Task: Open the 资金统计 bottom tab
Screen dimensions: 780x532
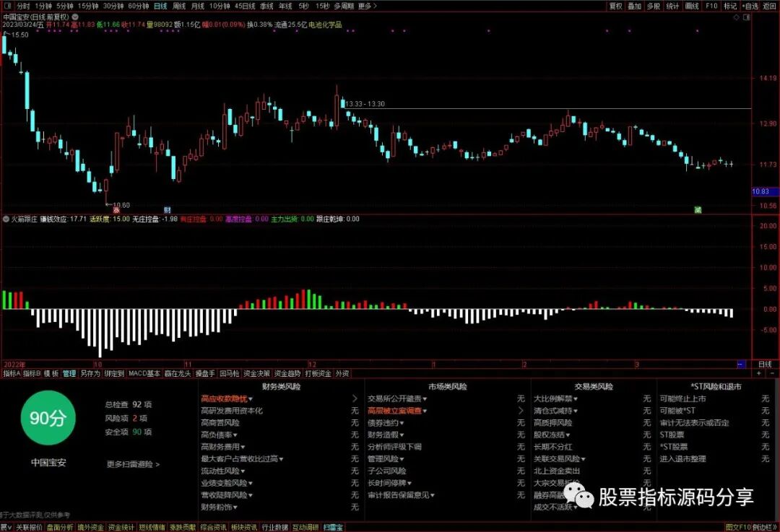Action: (x=121, y=527)
